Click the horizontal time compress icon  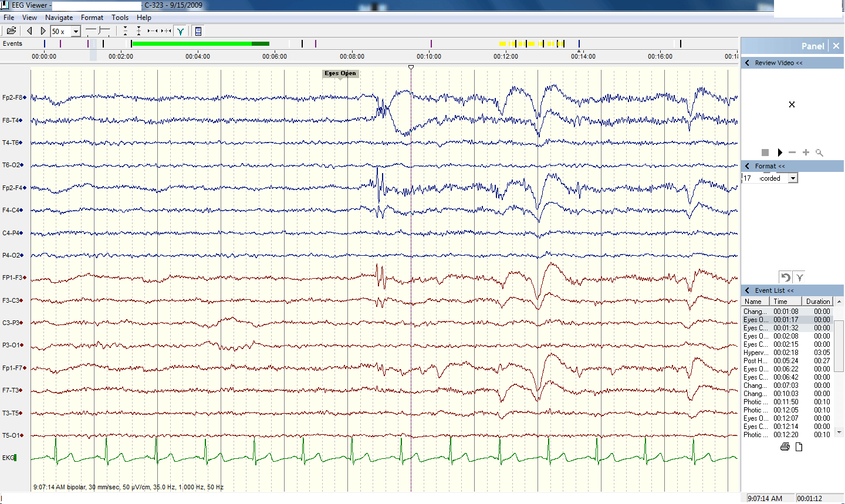point(153,31)
